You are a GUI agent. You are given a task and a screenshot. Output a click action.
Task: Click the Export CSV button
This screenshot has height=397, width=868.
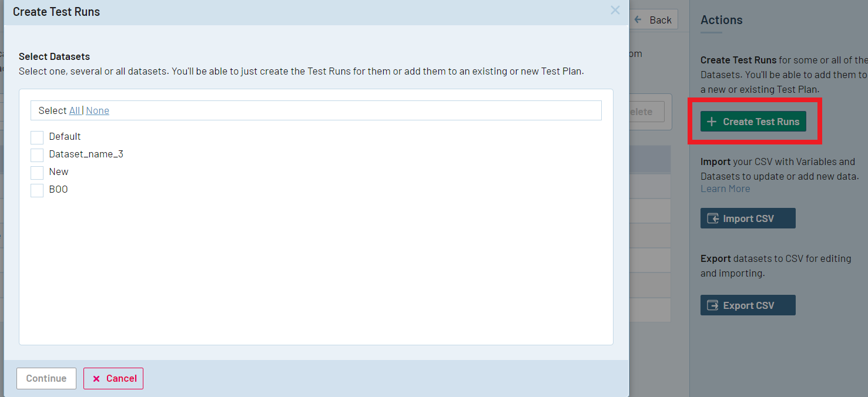748,305
